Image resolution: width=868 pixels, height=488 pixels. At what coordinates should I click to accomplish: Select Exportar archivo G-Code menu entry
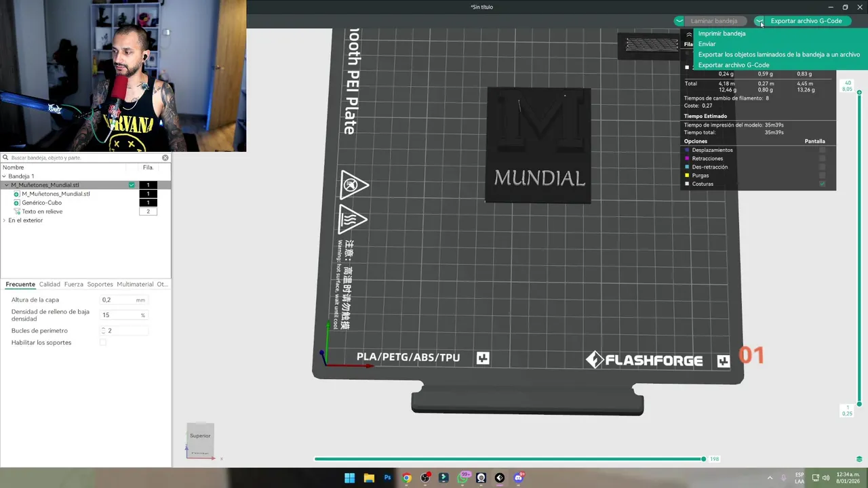click(733, 65)
